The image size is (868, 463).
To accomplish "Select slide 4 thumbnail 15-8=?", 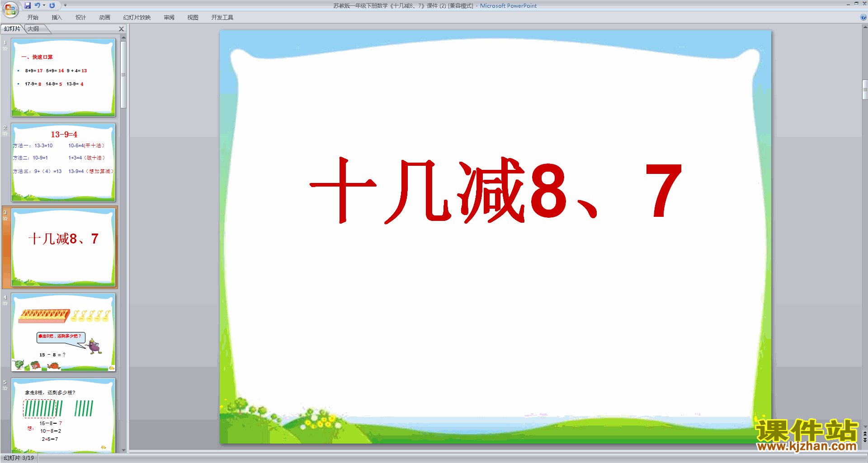I will (x=63, y=332).
